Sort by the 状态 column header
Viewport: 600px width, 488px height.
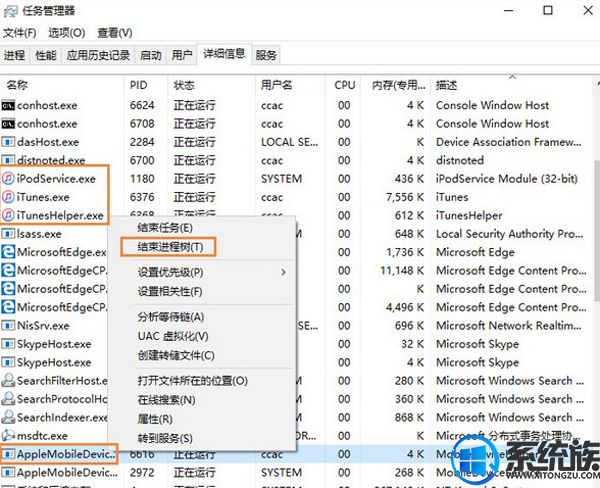[x=211, y=85]
